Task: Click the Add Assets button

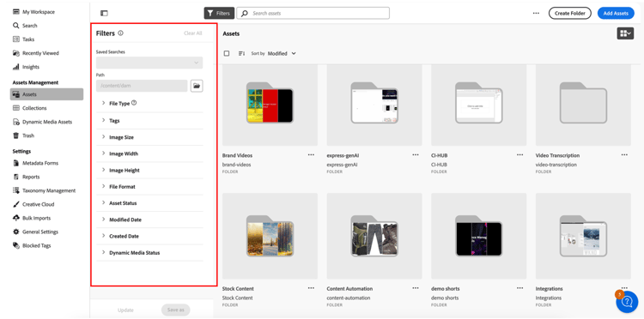Action: tap(616, 13)
